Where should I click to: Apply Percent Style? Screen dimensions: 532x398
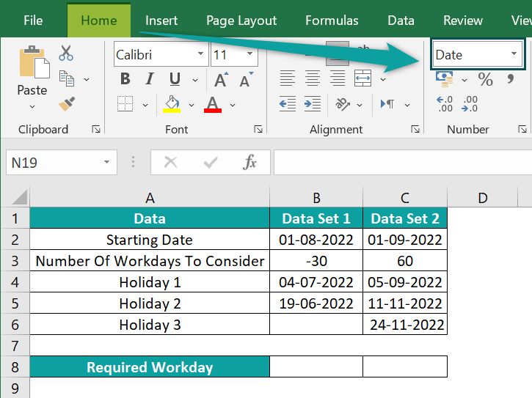485,80
